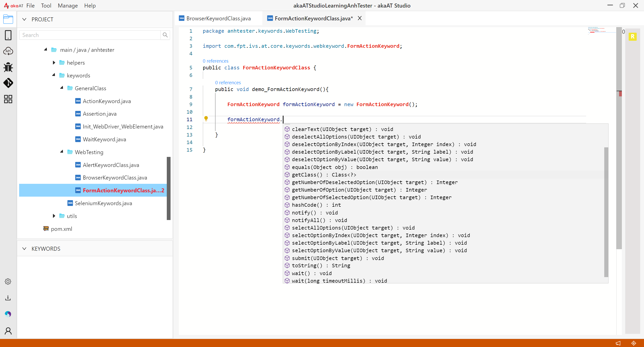Click the folder icon of helpers

pos(62,63)
